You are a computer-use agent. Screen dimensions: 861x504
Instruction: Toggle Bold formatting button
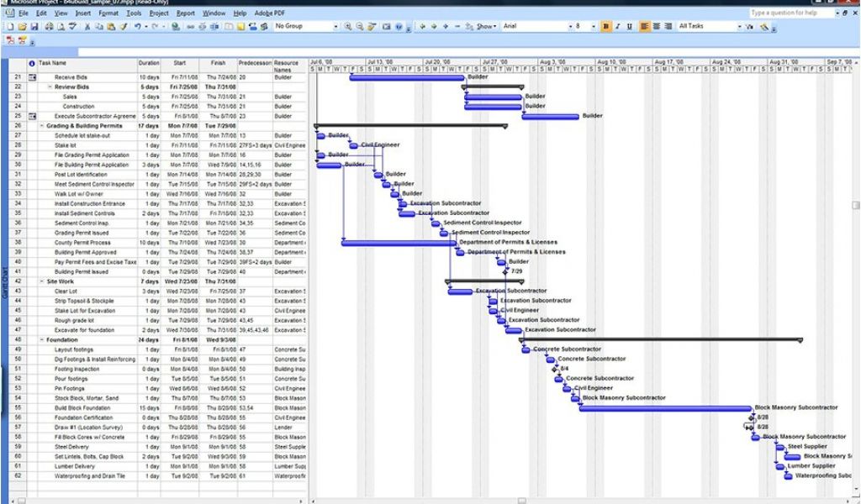pyautogui.click(x=605, y=26)
